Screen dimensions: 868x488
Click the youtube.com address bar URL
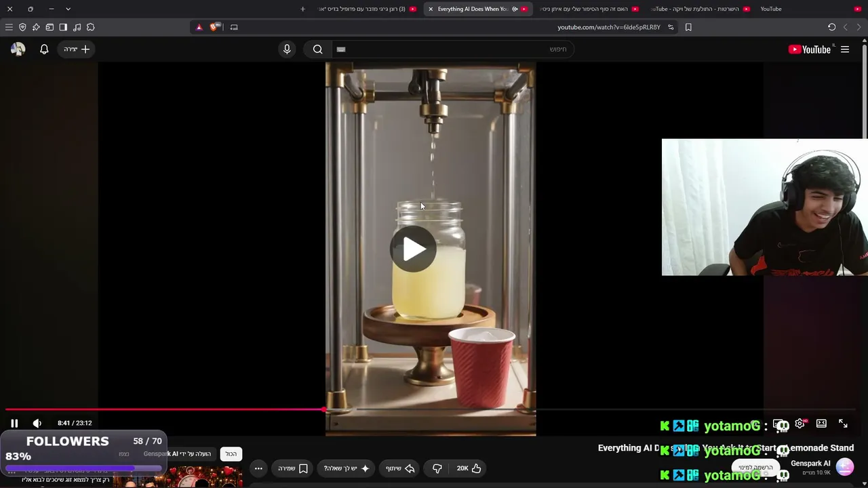click(609, 27)
